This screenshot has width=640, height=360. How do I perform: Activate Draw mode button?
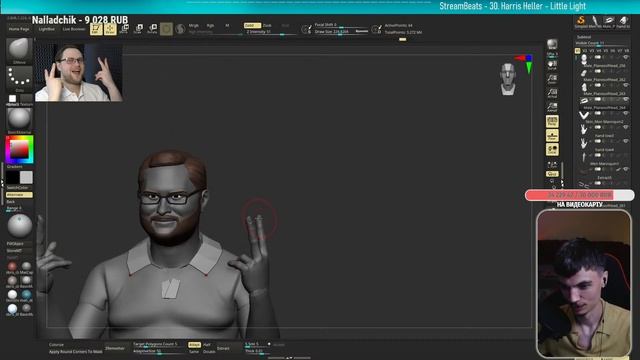(110, 29)
